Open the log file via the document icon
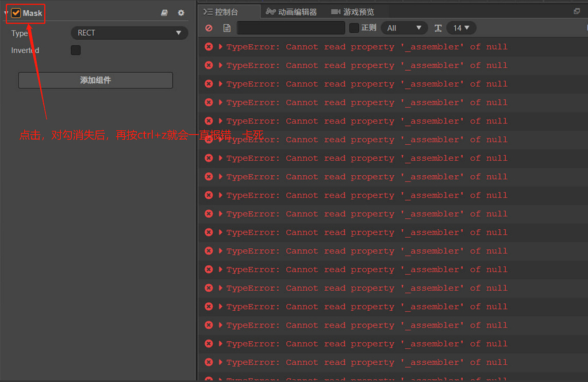This screenshot has height=382, width=588. pyautogui.click(x=226, y=28)
